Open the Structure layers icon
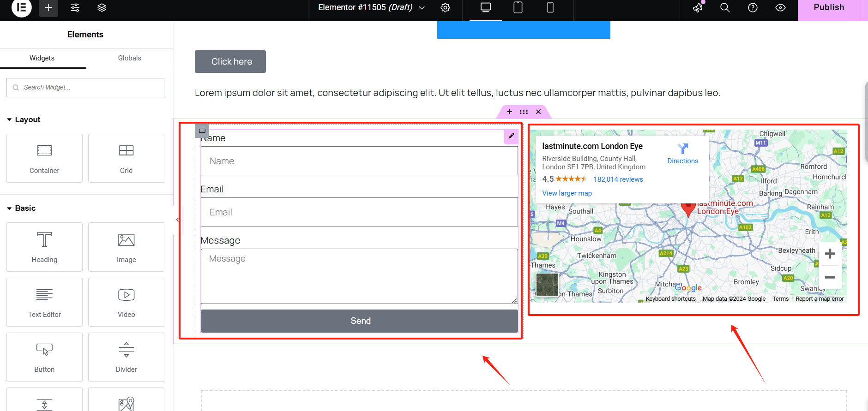Viewport: 868px width, 411px height. (102, 8)
